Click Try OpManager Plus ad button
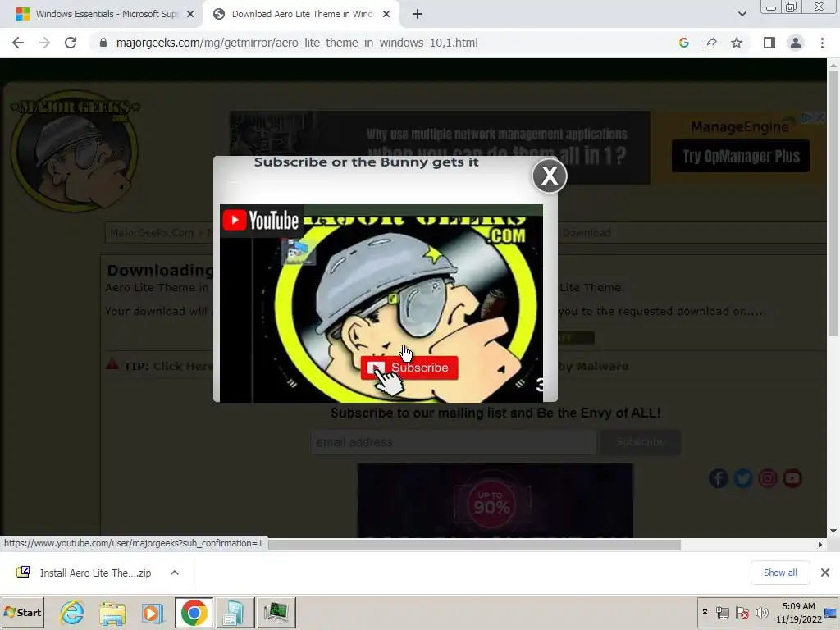This screenshot has height=630, width=840. [741, 156]
